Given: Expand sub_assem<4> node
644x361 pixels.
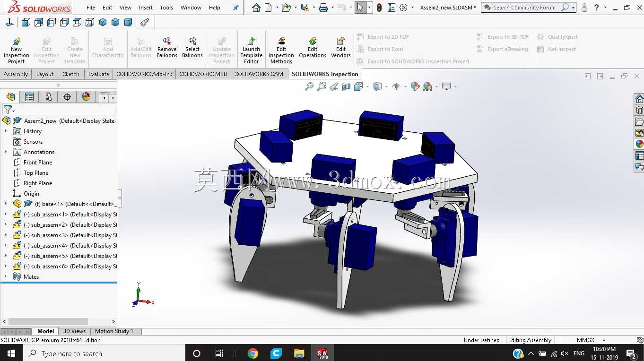Looking at the screenshot, I should pos(6,246).
